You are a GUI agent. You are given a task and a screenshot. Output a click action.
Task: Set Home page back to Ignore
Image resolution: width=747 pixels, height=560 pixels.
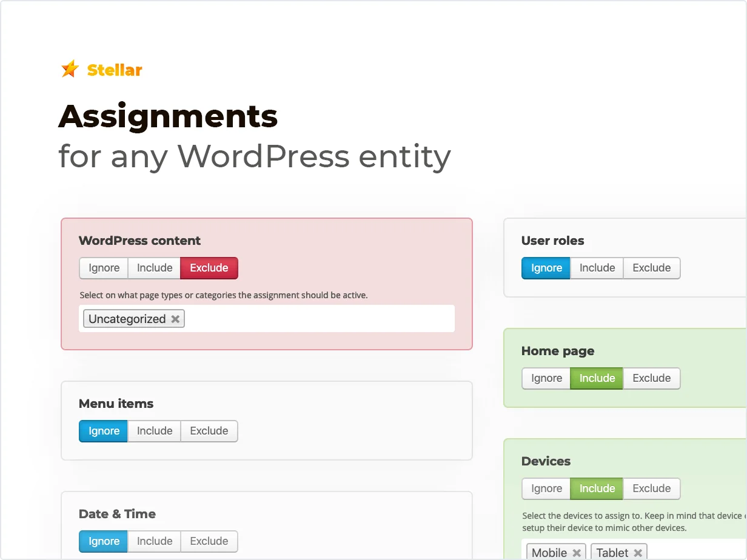545,378
